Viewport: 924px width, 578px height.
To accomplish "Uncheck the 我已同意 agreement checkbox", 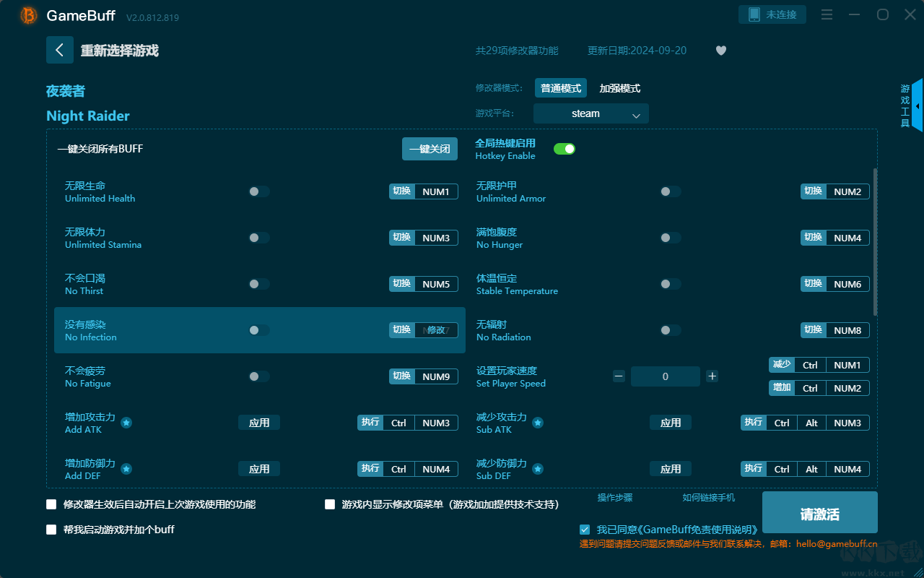I will click(585, 530).
